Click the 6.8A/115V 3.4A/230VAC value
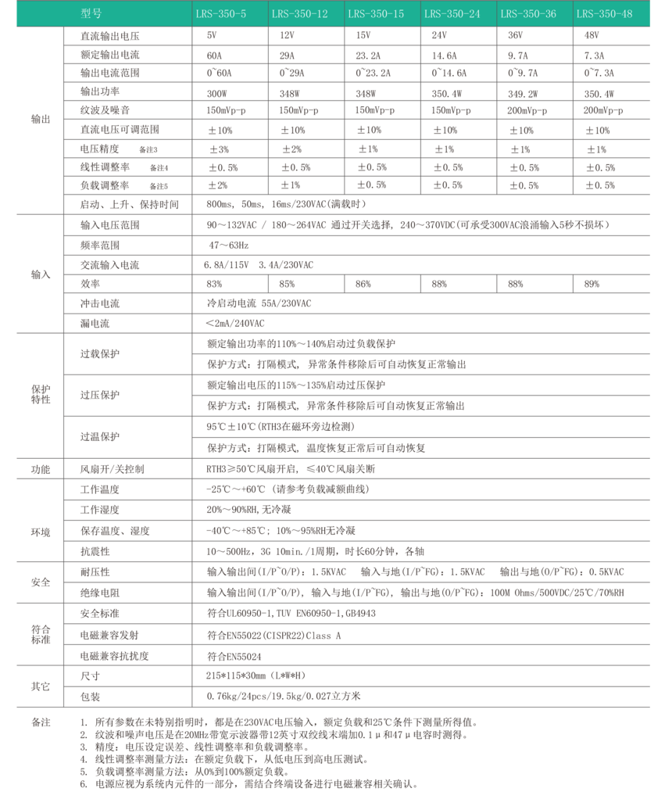 pyautogui.click(x=259, y=265)
